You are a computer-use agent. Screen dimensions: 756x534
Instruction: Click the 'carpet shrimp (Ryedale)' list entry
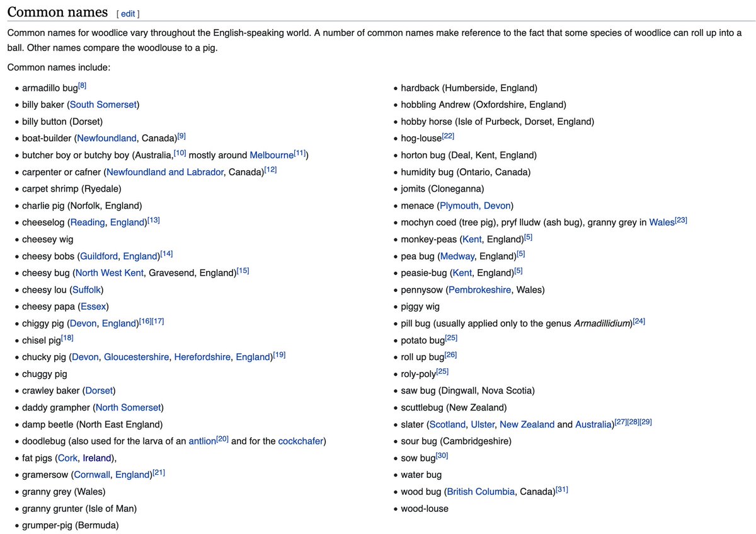[x=72, y=189]
